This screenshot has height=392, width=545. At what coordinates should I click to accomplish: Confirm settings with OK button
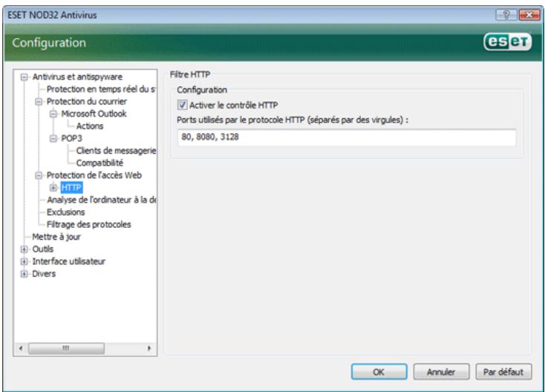(x=379, y=372)
